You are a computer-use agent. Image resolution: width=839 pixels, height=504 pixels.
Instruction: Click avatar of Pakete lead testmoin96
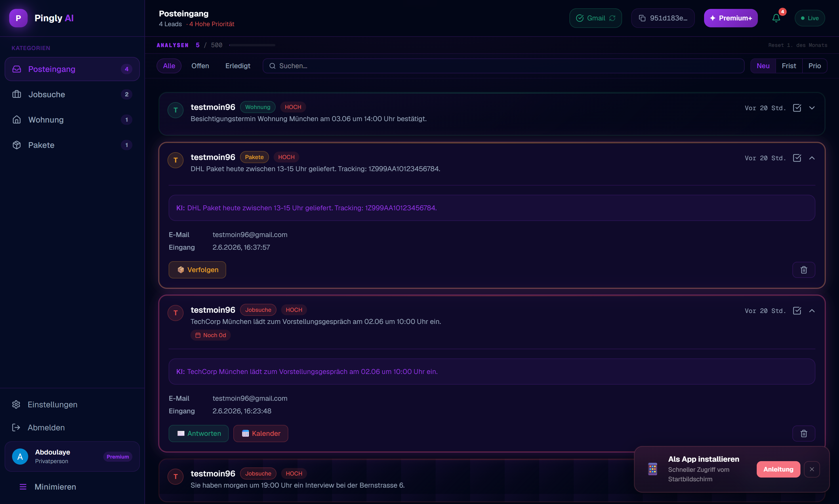[x=176, y=160]
